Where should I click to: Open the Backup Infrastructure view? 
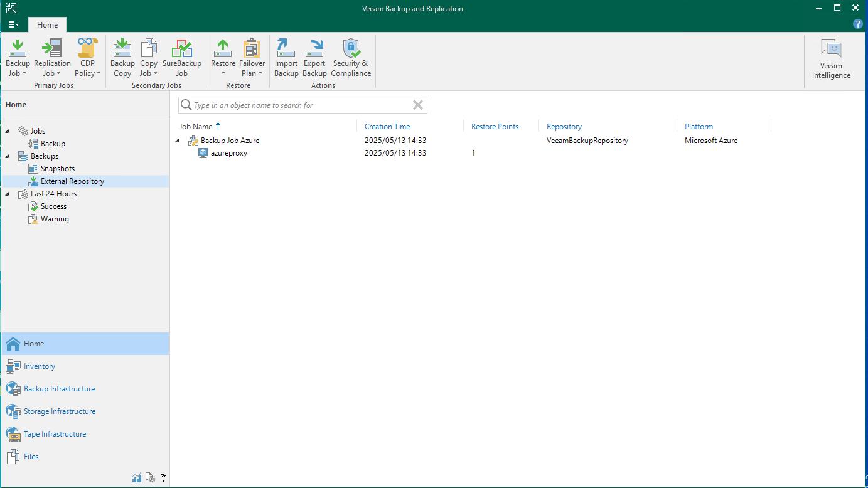coord(85,389)
